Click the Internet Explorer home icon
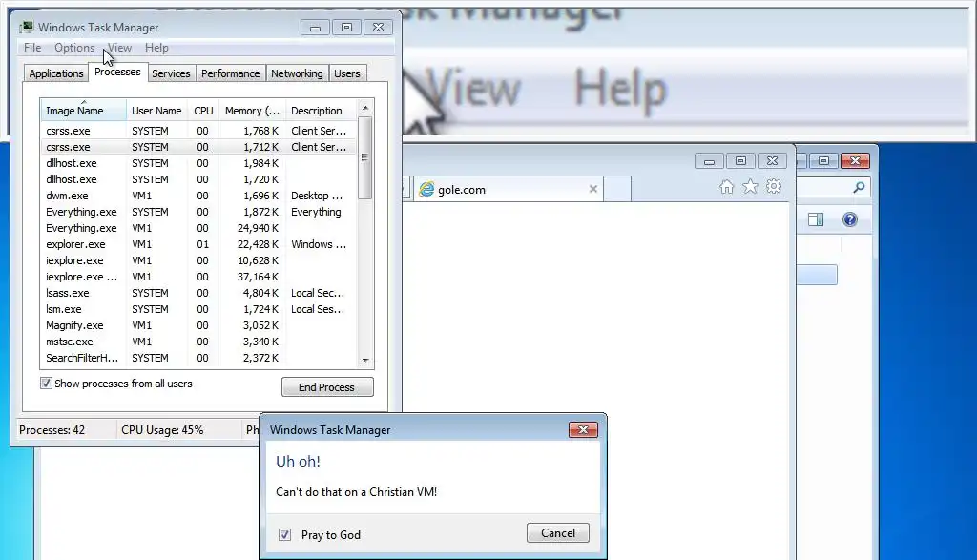This screenshot has height=560, width=977. pos(726,187)
